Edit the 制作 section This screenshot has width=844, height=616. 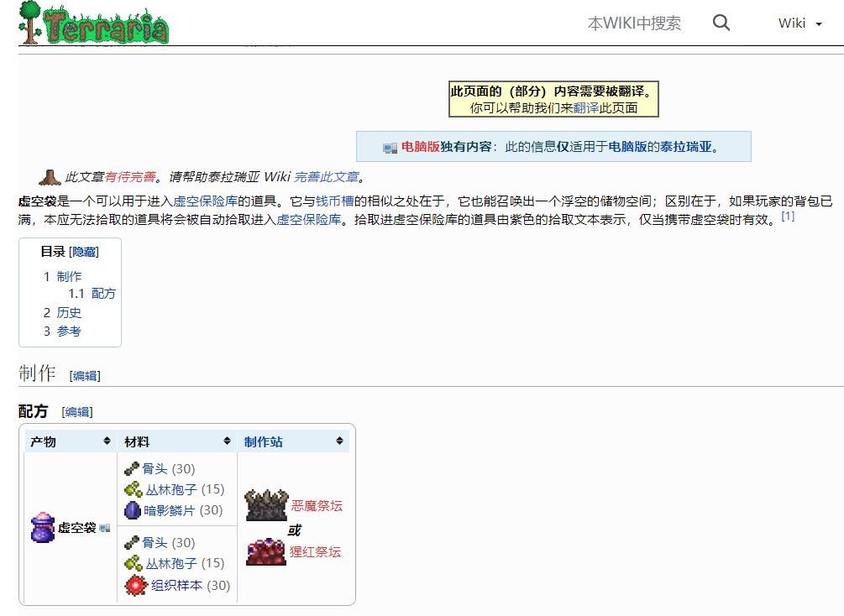tap(85, 375)
